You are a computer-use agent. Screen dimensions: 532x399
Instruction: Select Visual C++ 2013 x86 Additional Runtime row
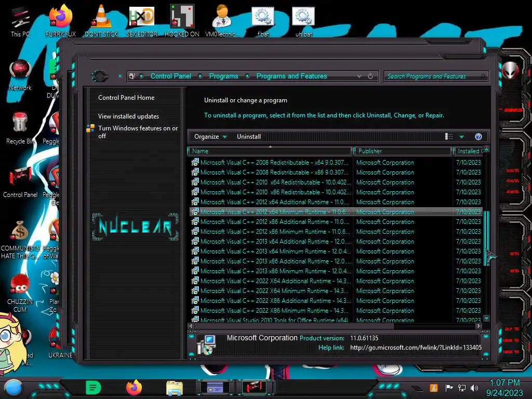pyautogui.click(x=336, y=261)
